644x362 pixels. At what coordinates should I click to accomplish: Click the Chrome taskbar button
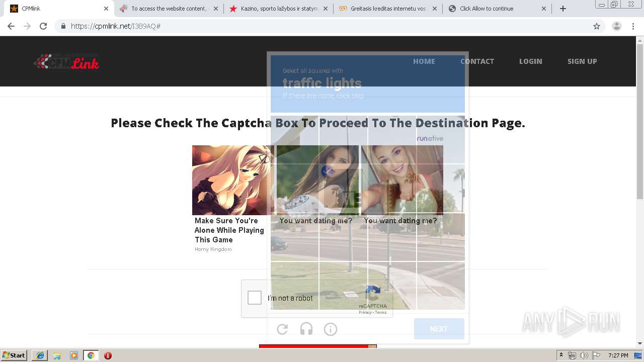(91, 355)
